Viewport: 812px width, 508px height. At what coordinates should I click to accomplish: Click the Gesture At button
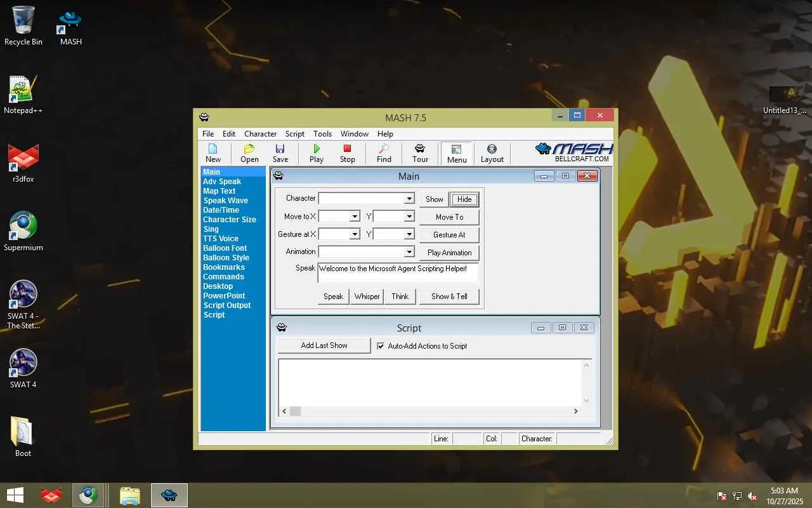coord(449,235)
